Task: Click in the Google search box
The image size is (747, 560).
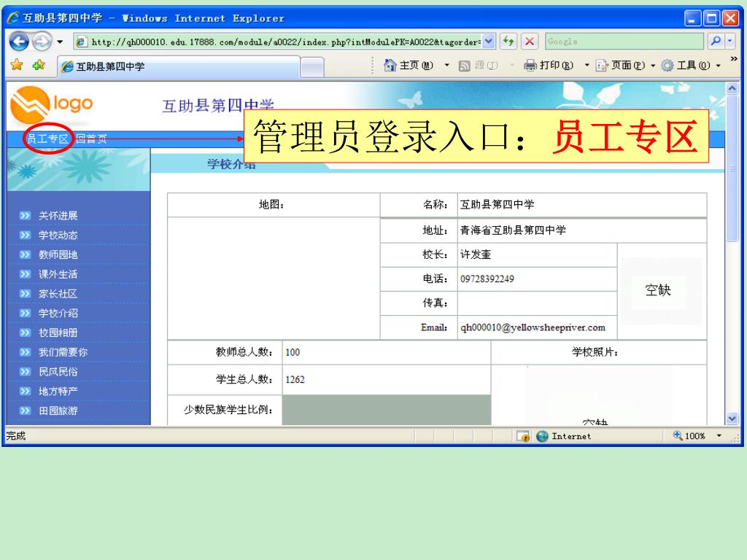Action: [x=624, y=42]
